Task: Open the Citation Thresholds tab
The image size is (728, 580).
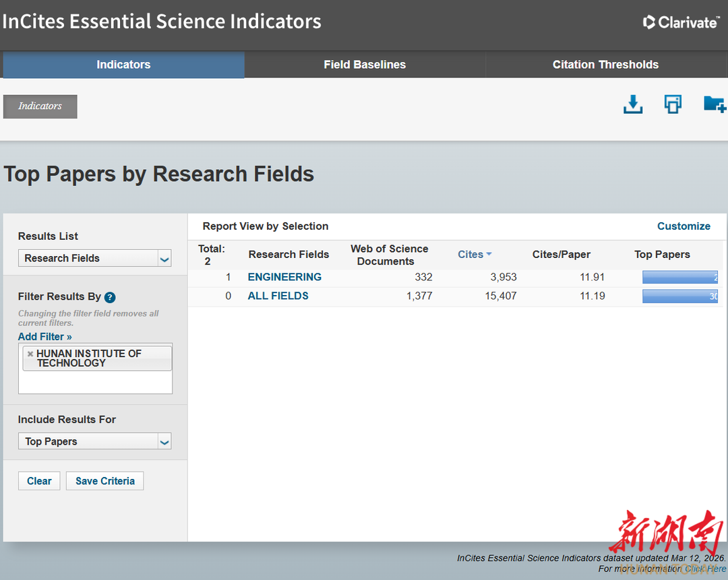Action: 605,65
